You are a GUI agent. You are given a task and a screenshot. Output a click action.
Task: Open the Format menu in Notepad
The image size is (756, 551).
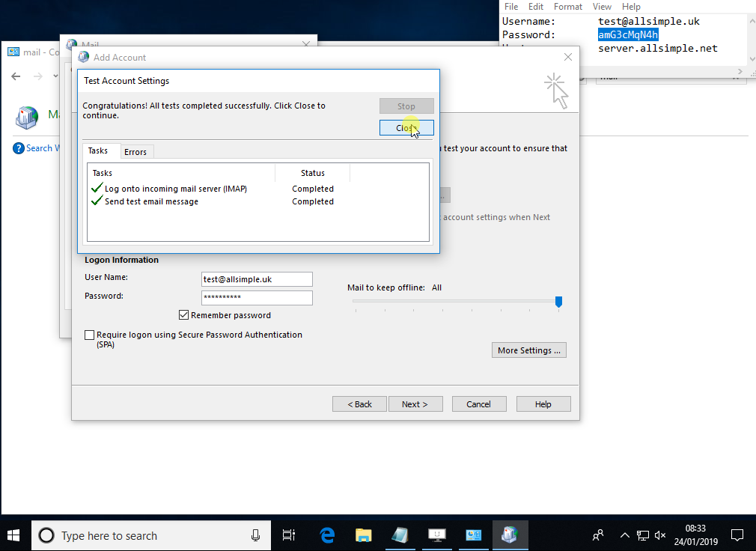(x=568, y=7)
